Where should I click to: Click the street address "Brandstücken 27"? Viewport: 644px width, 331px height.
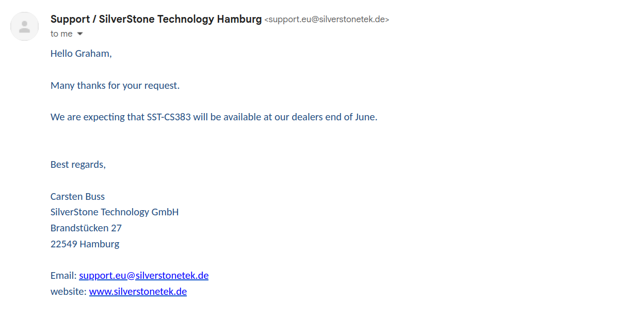(x=86, y=228)
